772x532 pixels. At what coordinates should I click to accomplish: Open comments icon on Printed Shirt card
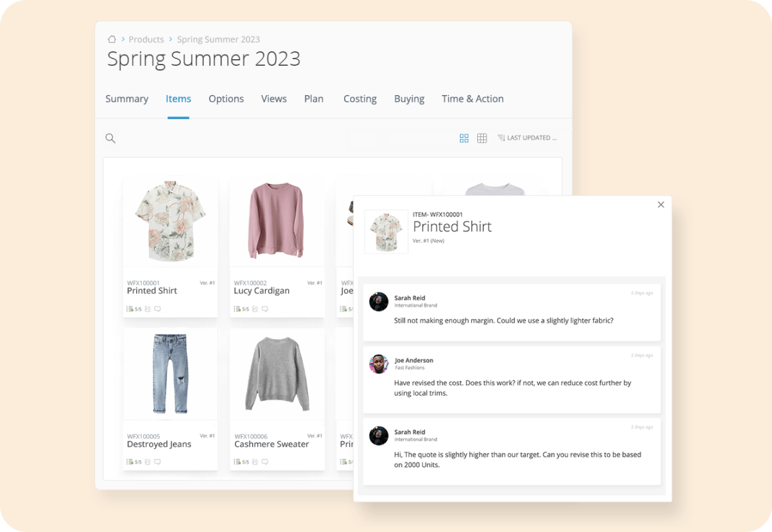pos(158,309)
